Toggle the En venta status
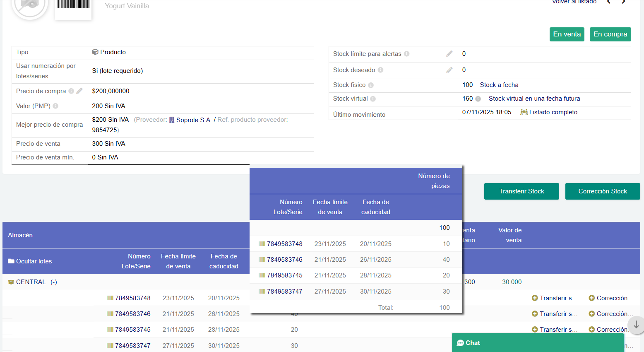 coord(567,34)
